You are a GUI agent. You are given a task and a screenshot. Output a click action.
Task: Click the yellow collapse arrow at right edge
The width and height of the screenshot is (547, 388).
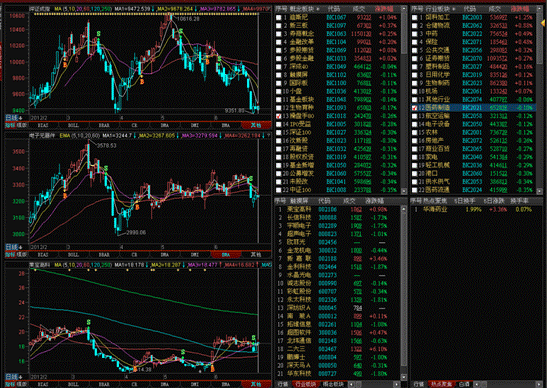543,23
